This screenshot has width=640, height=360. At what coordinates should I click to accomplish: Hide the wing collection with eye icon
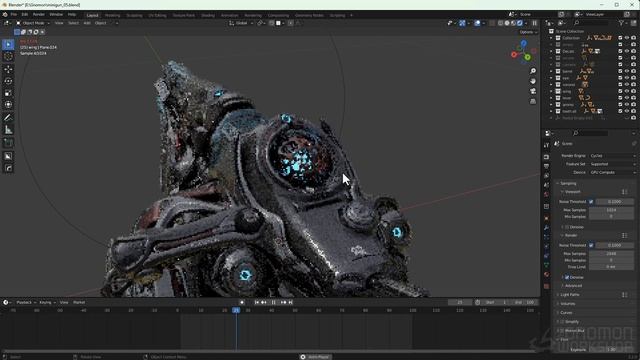click(627, 91)
